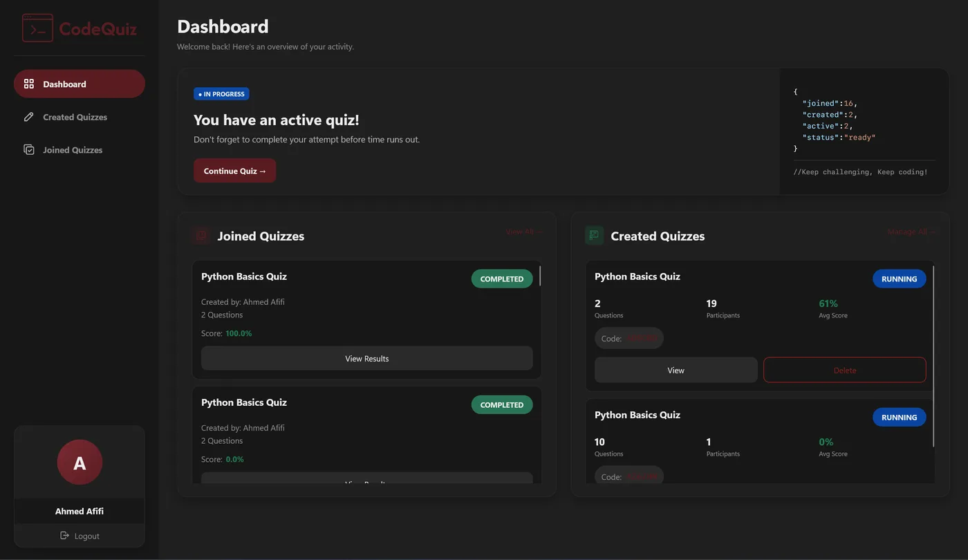Click 'Created by: Ahmed Afifi' in first joined card
968x560 pixels.
click(243, 301)
